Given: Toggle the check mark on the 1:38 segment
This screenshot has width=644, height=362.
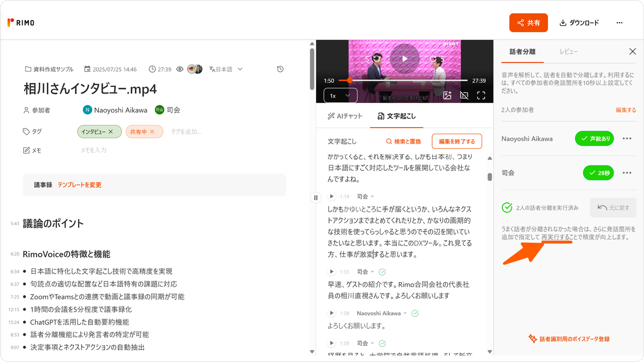Looking at the screenshot, I should click(x=415, y=313).
